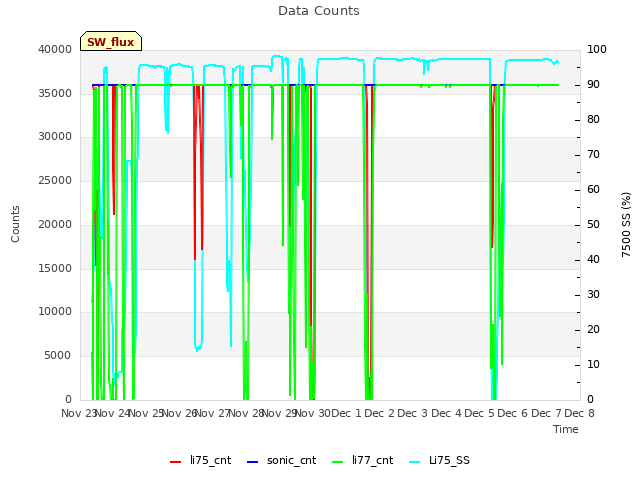The image size is (640, 480).
Task: Click the 10000 tick on Counts axis
Action: point(55,311)
